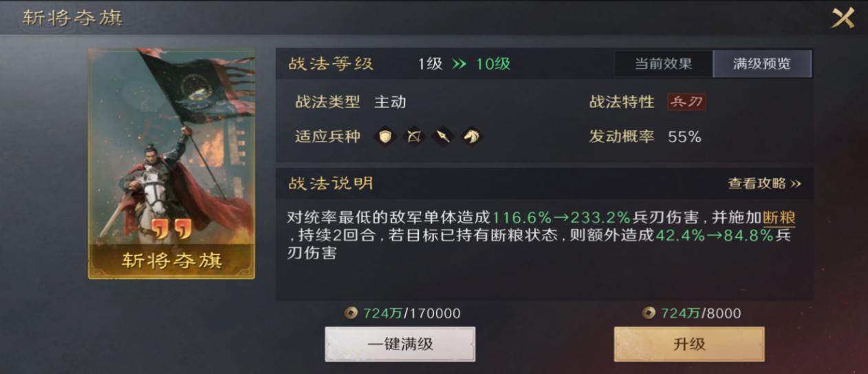868x374 pixels.
Task: Click the spear troop type icon
Action: coord(444,137)
